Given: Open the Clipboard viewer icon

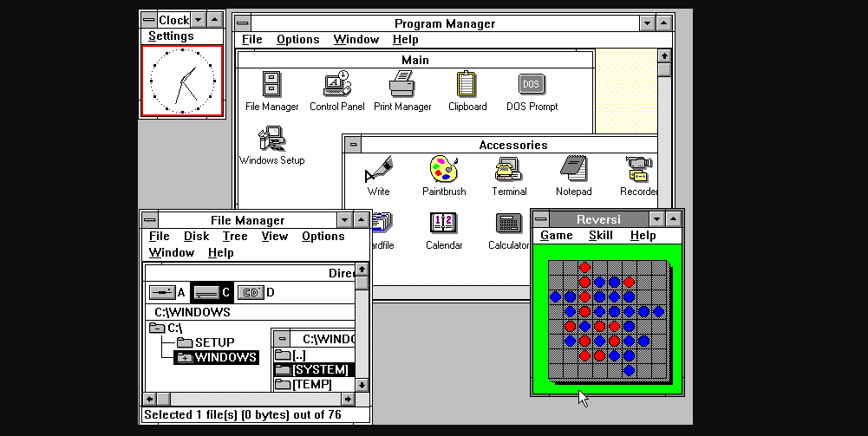Looking at the screenshot, I should (x=467, y=85).
